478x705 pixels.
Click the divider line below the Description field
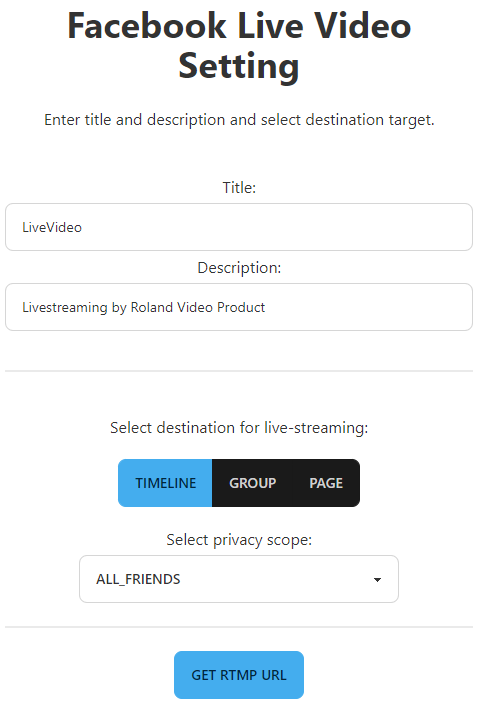(239, 371)
